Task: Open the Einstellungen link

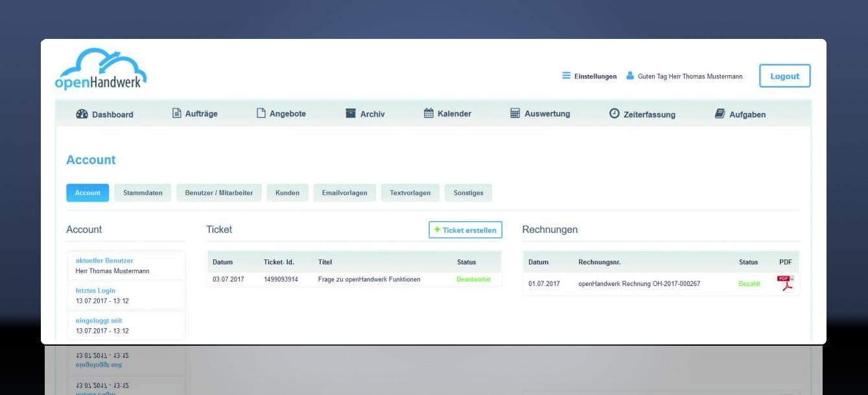Action: (x=595, y=76)
